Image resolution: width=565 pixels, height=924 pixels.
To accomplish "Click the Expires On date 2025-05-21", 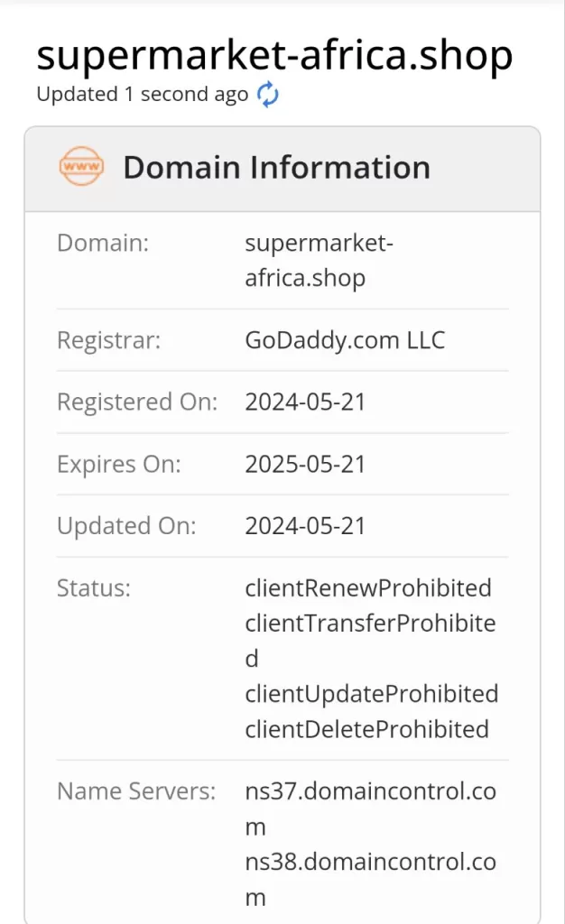I will pyautogui.click(x=305, y=464).
